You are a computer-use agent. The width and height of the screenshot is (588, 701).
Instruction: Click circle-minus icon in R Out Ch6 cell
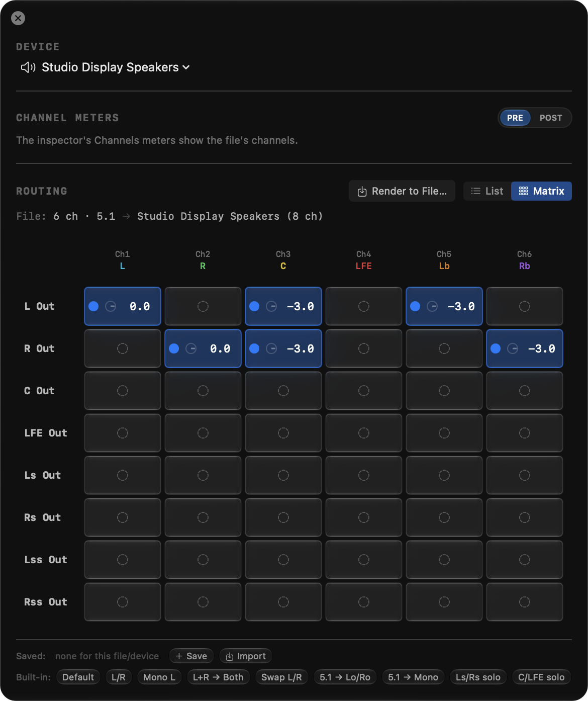513,348
